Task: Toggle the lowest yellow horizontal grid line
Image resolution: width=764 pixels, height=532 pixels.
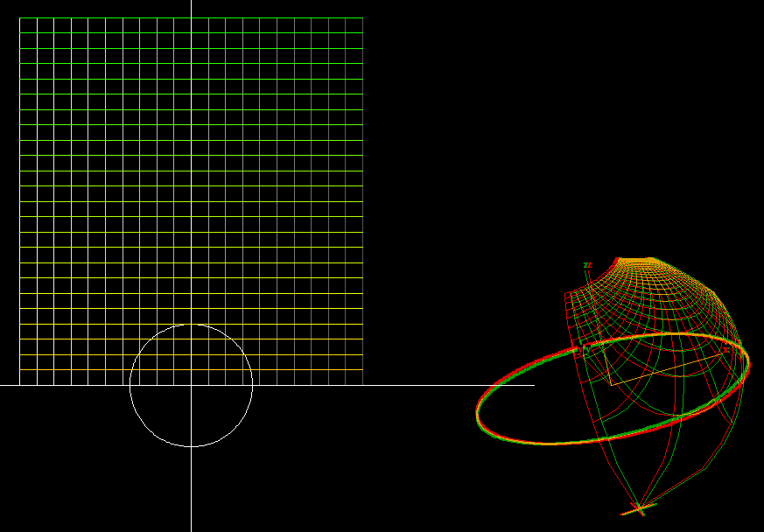Action: 193,371
